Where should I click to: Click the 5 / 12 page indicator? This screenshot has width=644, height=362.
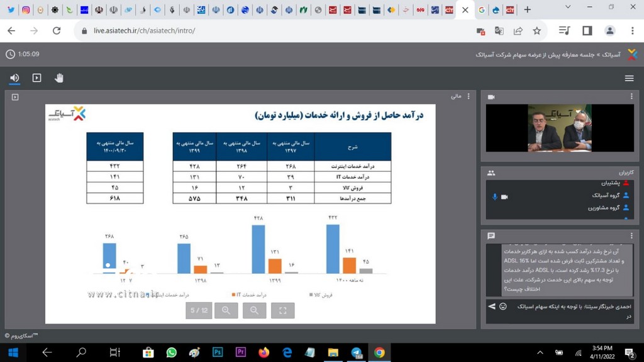[199, 310]
